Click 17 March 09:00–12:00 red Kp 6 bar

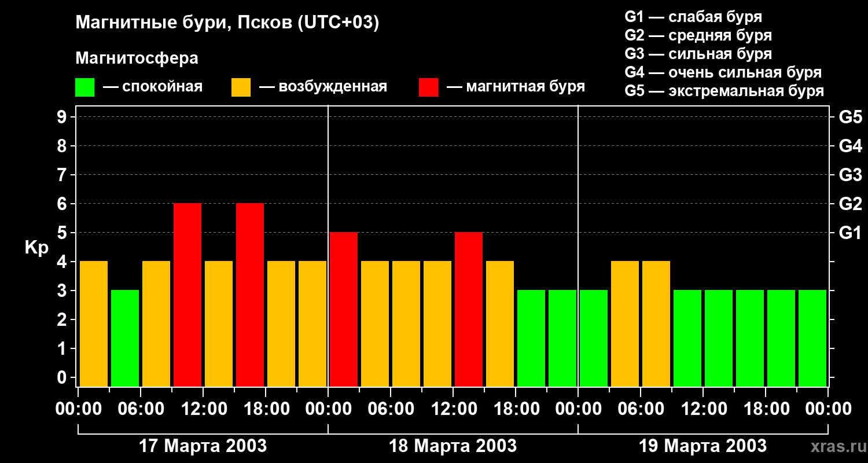click(187, 295)
